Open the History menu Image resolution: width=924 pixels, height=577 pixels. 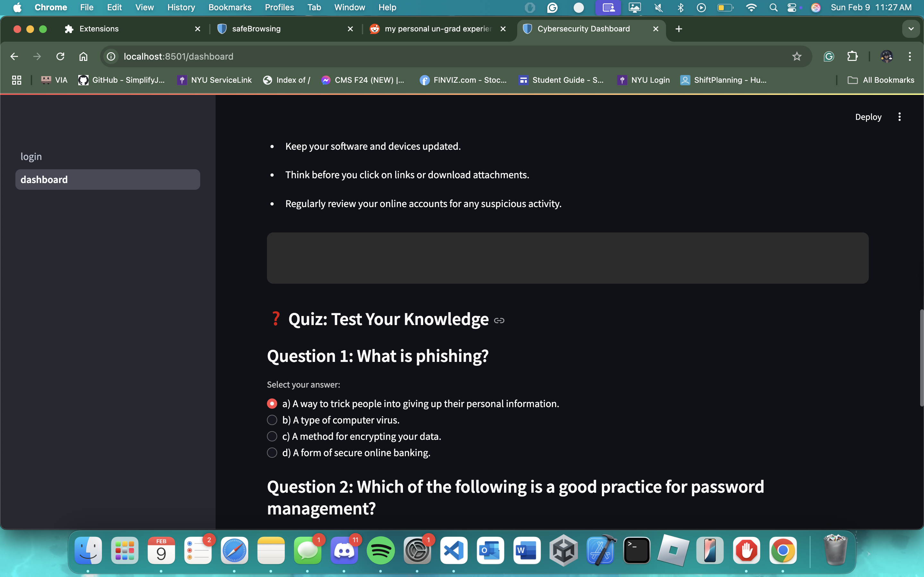tap(181, 7)
